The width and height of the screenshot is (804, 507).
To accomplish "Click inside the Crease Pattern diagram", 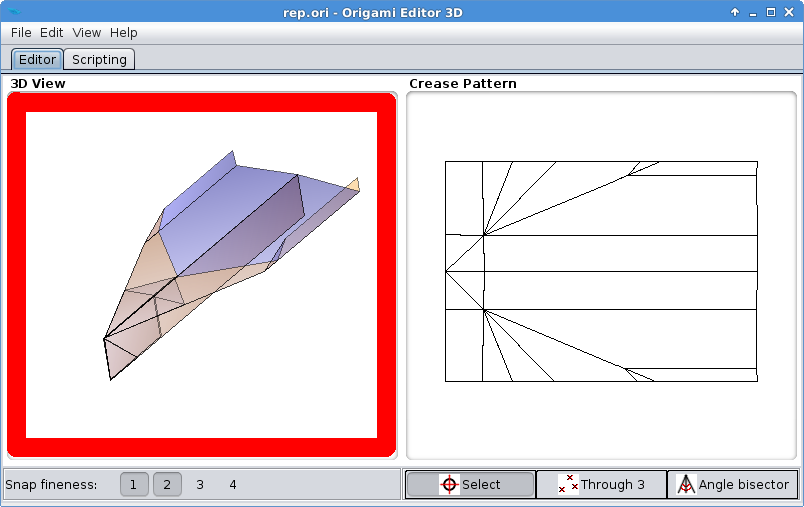I will tap(601, 271).
